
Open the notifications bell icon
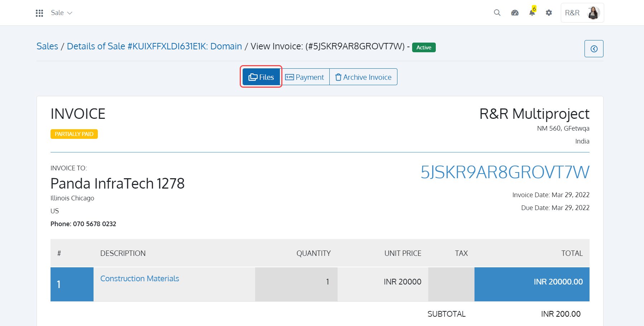click(x=532, y=13)
